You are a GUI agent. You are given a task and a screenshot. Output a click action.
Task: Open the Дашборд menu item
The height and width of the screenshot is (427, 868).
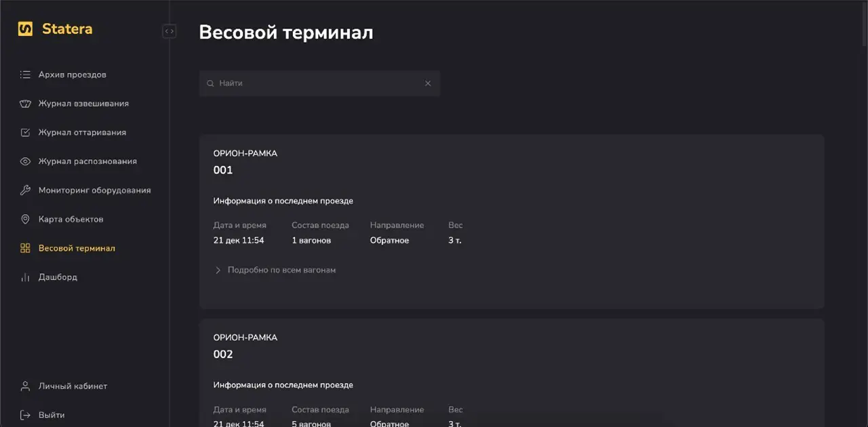pyautogui.click(x=60, y=277)
